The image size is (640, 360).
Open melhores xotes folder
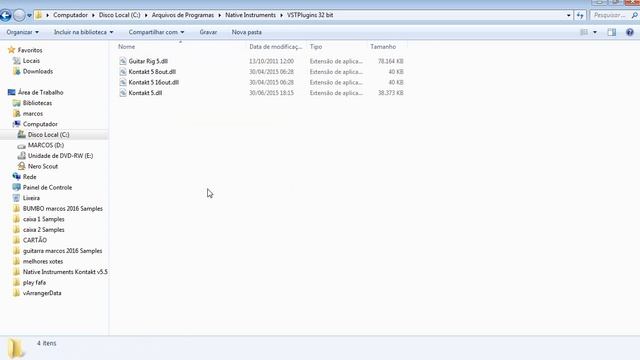click(x=43, y=262)
